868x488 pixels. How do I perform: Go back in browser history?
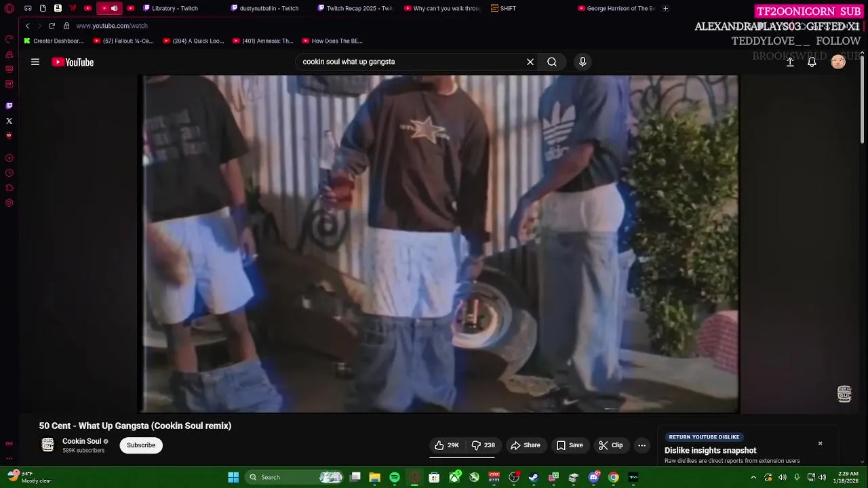tap(27, 26)
